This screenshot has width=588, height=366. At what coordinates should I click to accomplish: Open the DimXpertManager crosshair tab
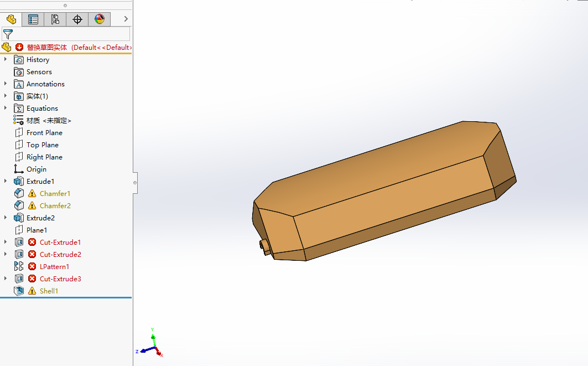point(77,19)
